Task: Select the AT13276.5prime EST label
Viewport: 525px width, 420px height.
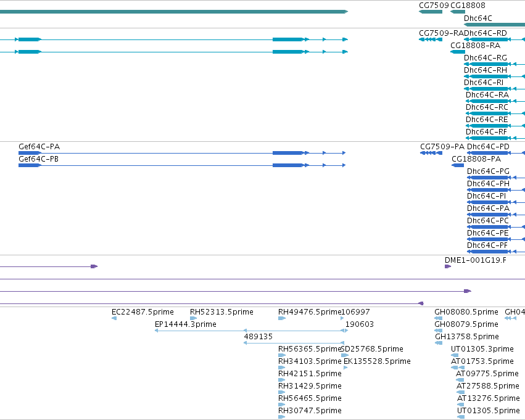Action: pyautogui.click(x=489, y=398)
